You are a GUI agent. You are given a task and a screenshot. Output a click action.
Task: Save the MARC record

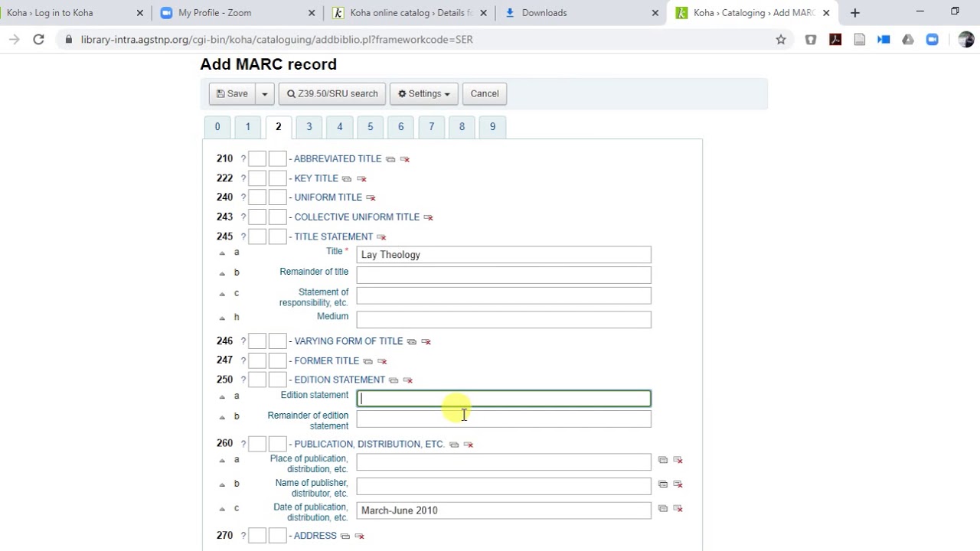(232, 94)
